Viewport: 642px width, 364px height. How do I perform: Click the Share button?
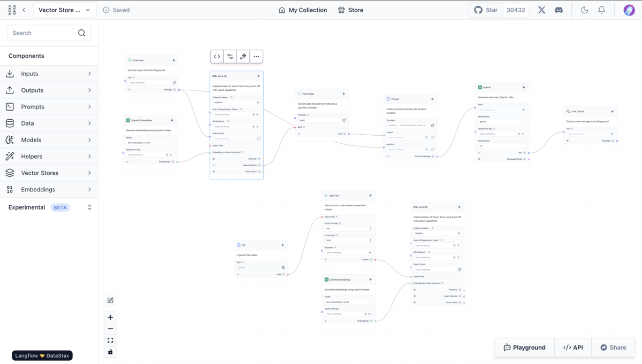click(613, 347)
